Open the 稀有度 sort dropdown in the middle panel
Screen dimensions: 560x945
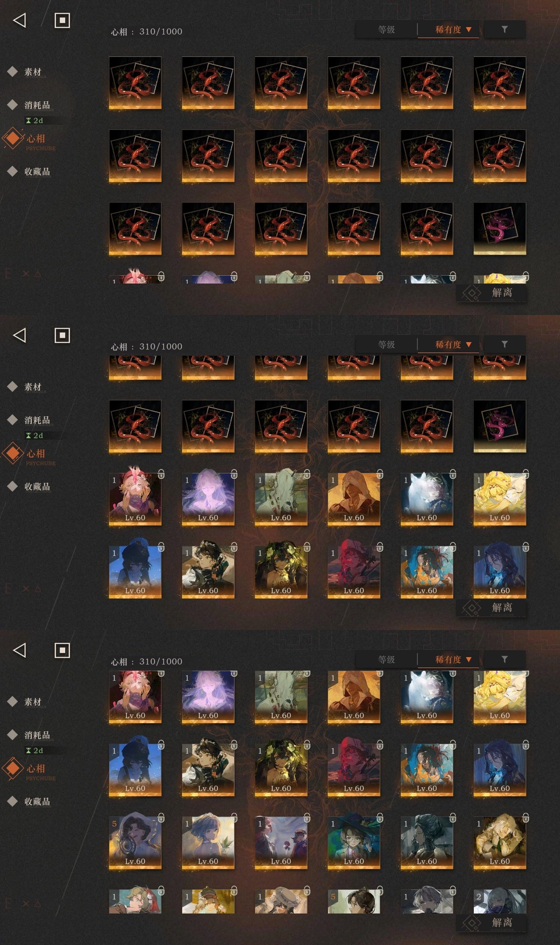click(x=448, y=345)
